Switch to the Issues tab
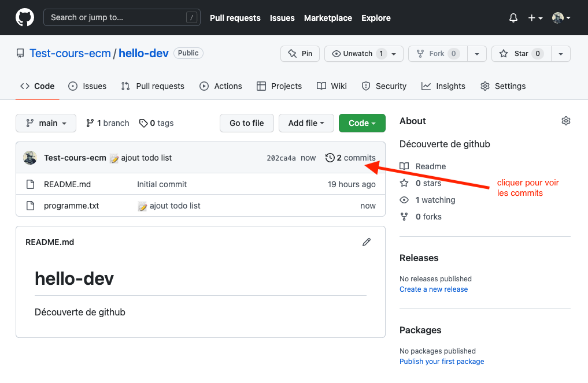 click(87, 86)
